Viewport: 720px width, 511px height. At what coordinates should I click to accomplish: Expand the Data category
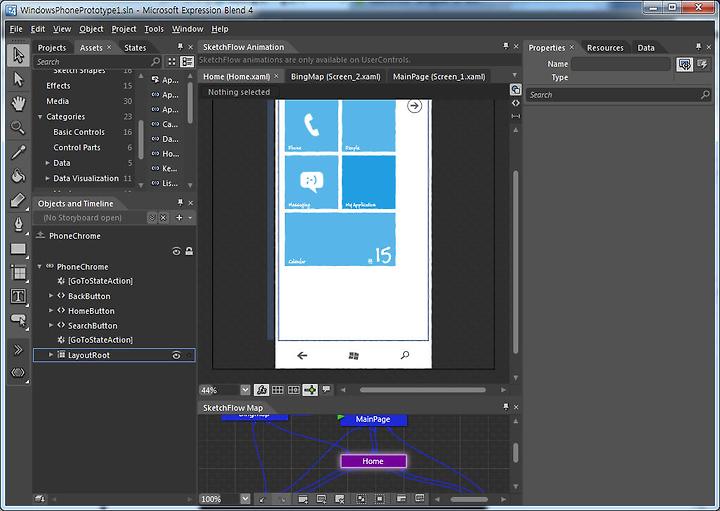click(47, 163)
